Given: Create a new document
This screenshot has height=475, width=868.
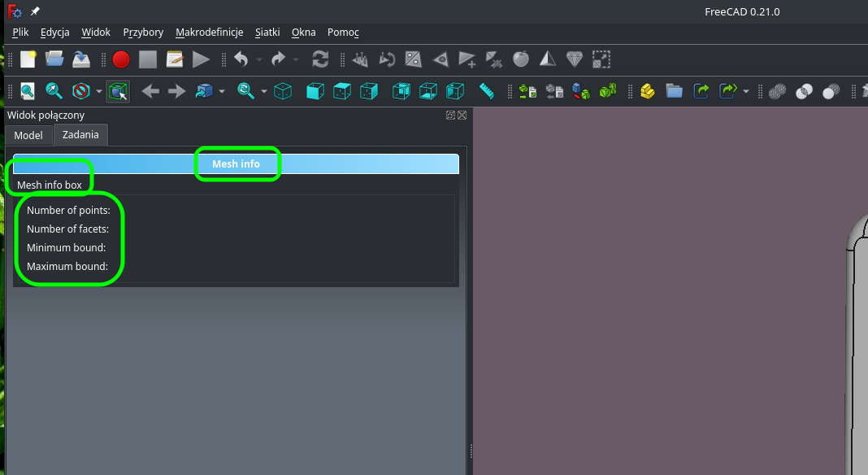Looking at the screenshot, I should click(28, 59).
